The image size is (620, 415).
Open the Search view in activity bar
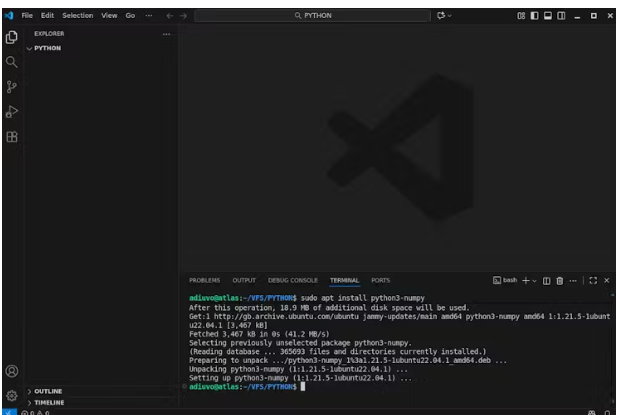(x=12, y=62)
